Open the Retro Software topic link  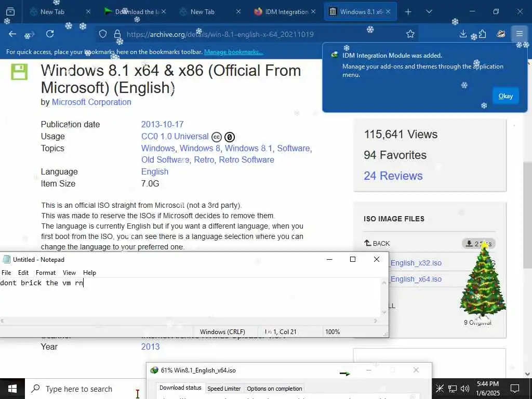click(246, 159)
